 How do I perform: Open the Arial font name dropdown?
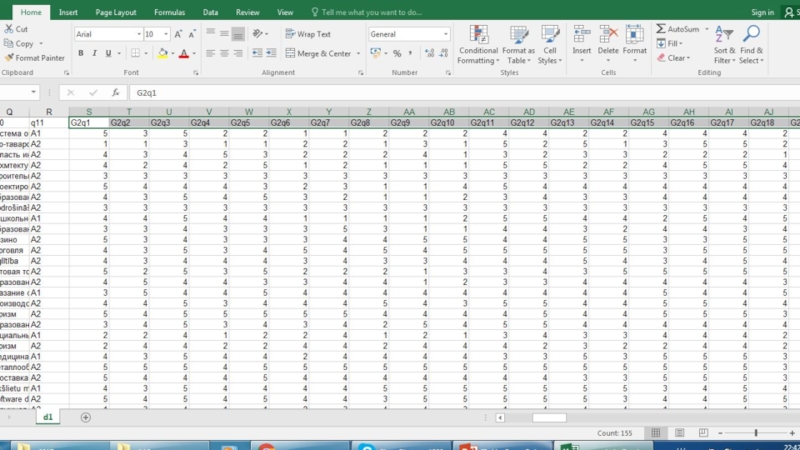[137, 34]
